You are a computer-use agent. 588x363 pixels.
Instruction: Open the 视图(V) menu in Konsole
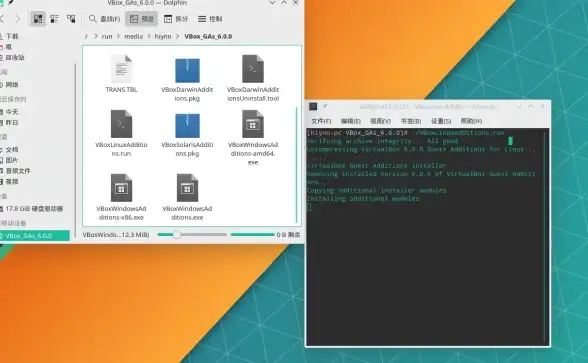380,121
